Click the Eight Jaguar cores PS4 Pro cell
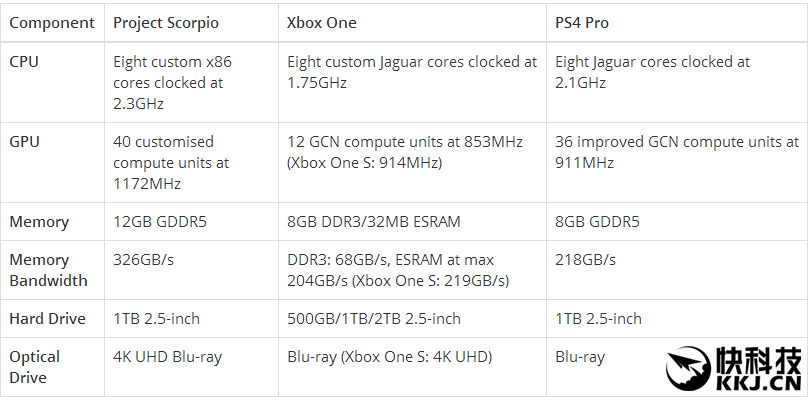Viewport: 811px width, 401px height. [x=652, y=72]
